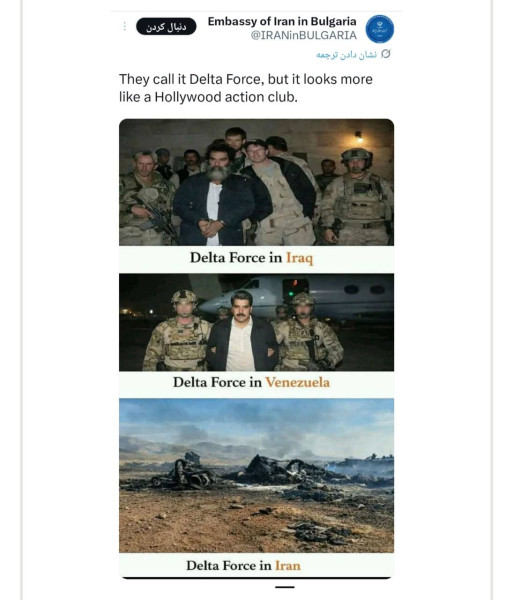
Task: Click the Delta Force in Iraq caption
Action: click(251, 258)
